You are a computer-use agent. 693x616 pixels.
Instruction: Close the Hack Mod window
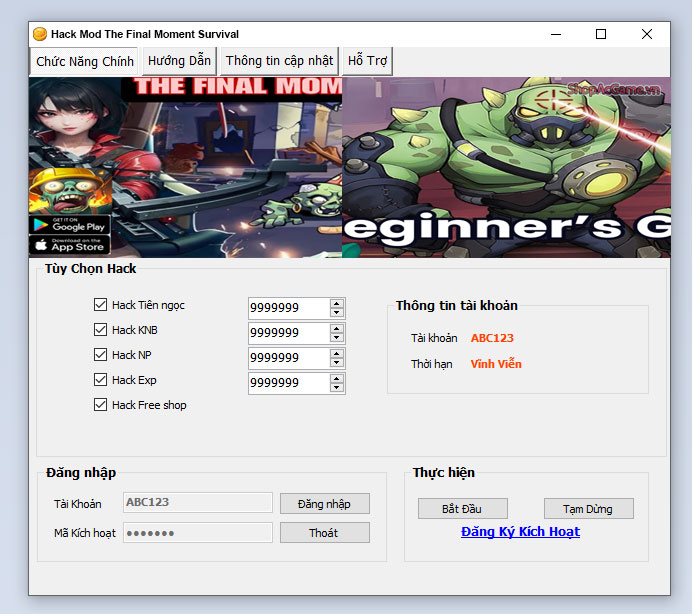[647, 34]
